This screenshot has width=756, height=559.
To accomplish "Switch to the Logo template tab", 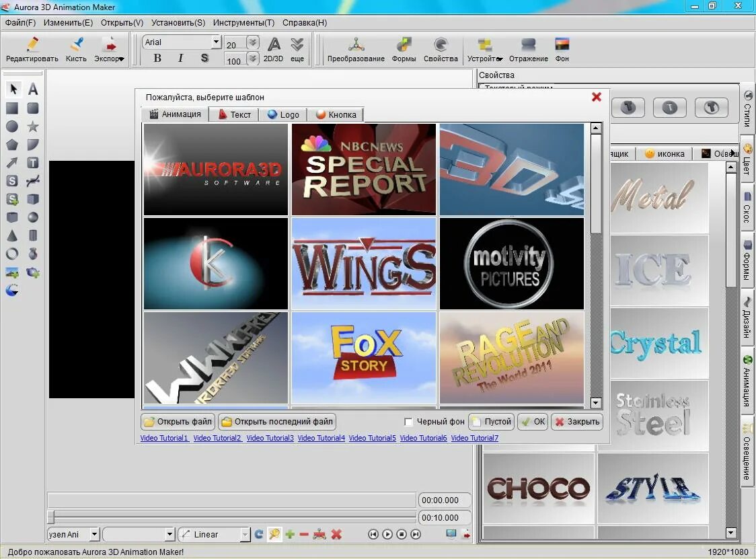I will 284,115.
